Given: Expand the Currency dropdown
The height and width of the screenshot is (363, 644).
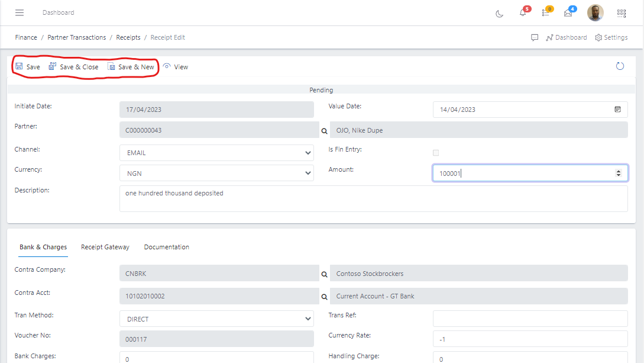Looking at the screenshot, I should tap(216, 173).
